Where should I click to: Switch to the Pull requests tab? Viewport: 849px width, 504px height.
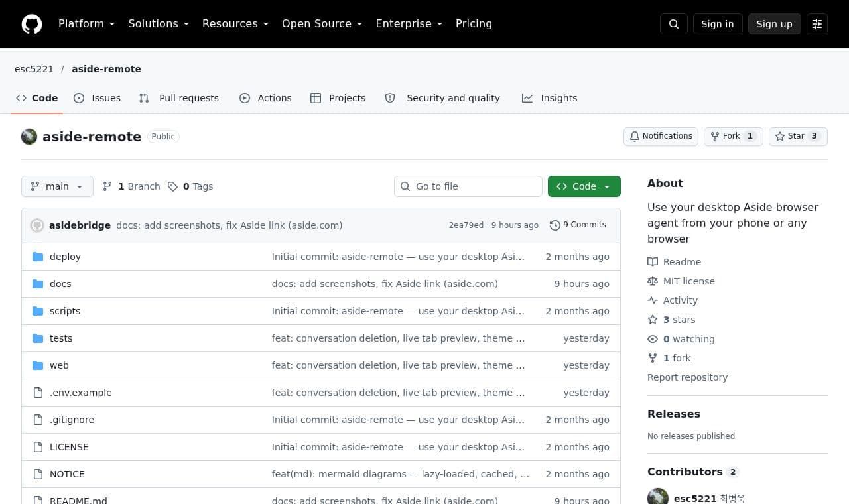[x=179, y=98]
